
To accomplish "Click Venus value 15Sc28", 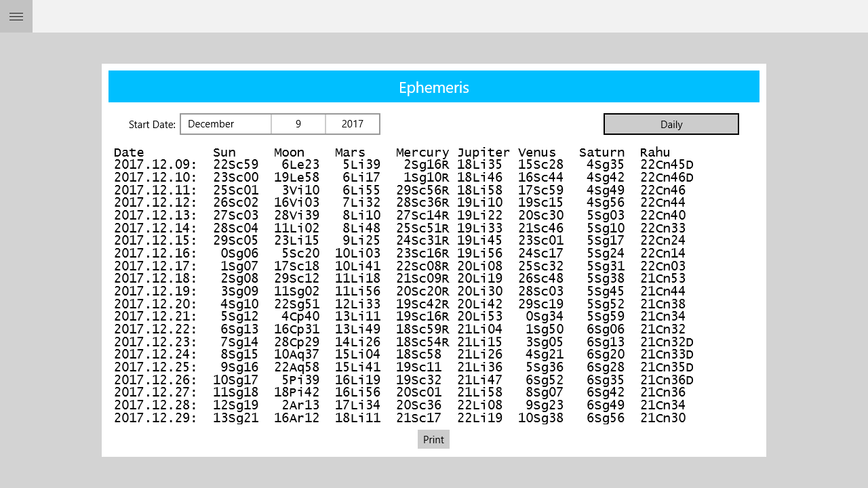I will 541,165.
